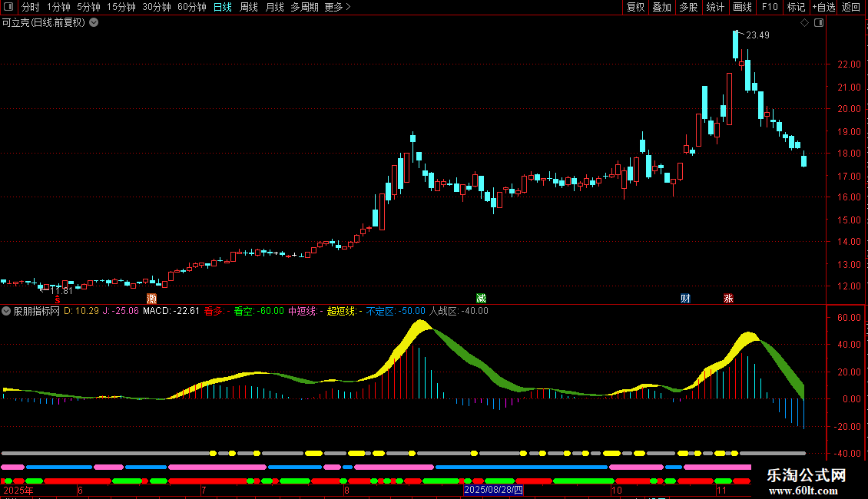Switch to 分时 view

31,7
